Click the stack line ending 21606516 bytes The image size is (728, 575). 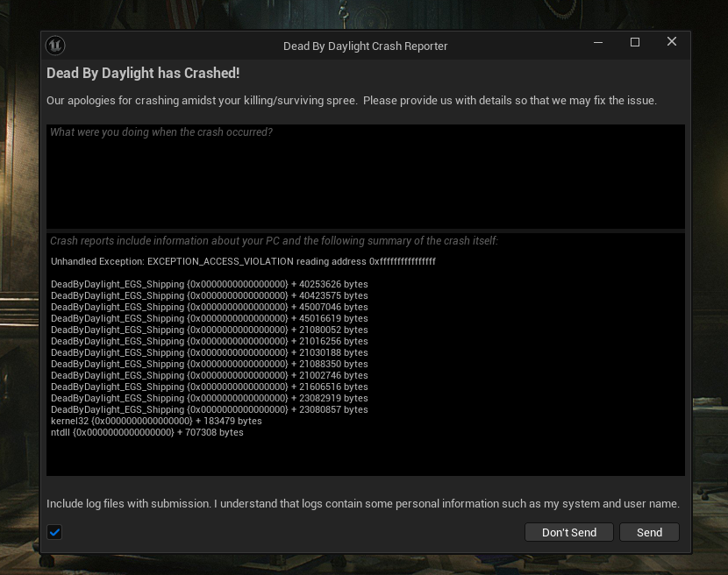point(210,387)
